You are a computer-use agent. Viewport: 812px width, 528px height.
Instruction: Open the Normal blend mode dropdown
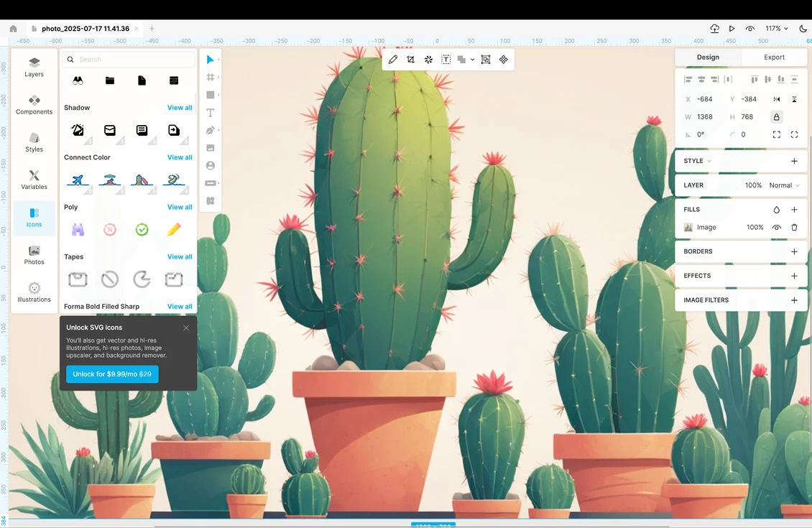click(784, 185)
